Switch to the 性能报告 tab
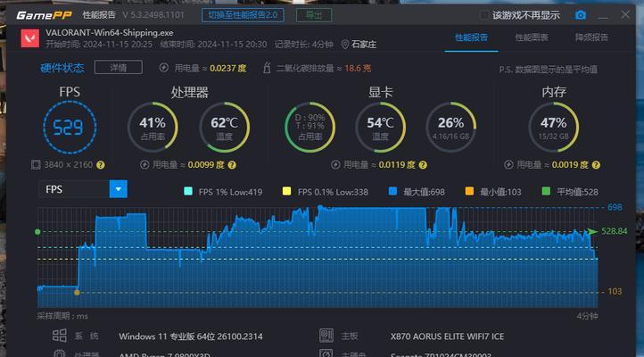This screenshot has width=644, height=357. point(471,37)
